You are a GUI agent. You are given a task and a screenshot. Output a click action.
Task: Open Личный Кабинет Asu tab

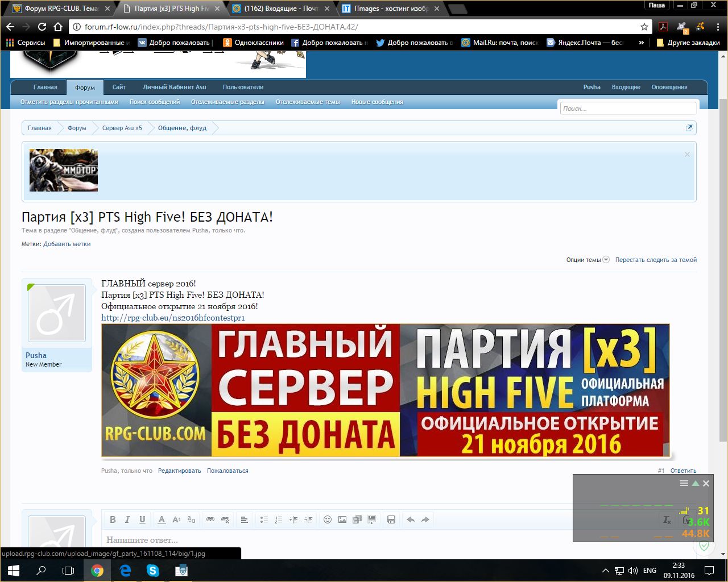(175, 87)
